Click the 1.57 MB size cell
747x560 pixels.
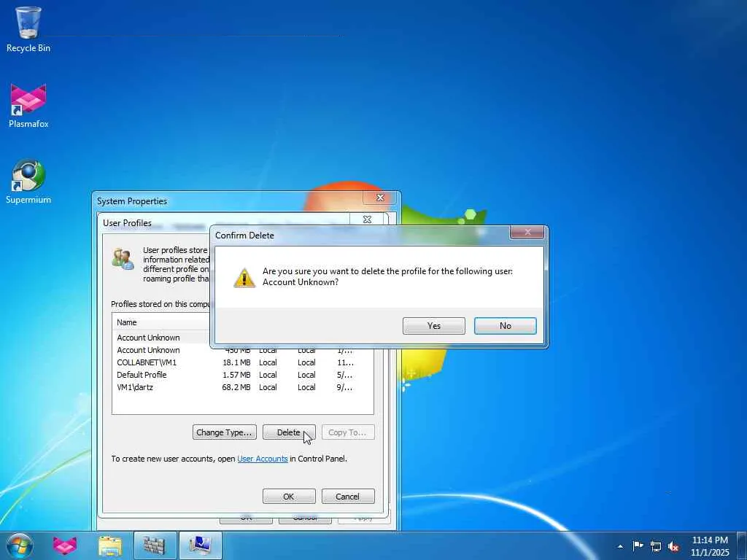tap(236, 375)
